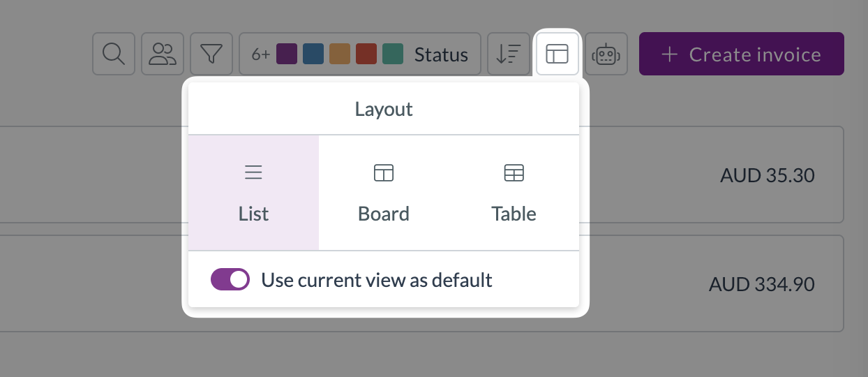Click the people/clients filter icon
The height and width of the screenshot is (377, 868).
coord(163,54)
